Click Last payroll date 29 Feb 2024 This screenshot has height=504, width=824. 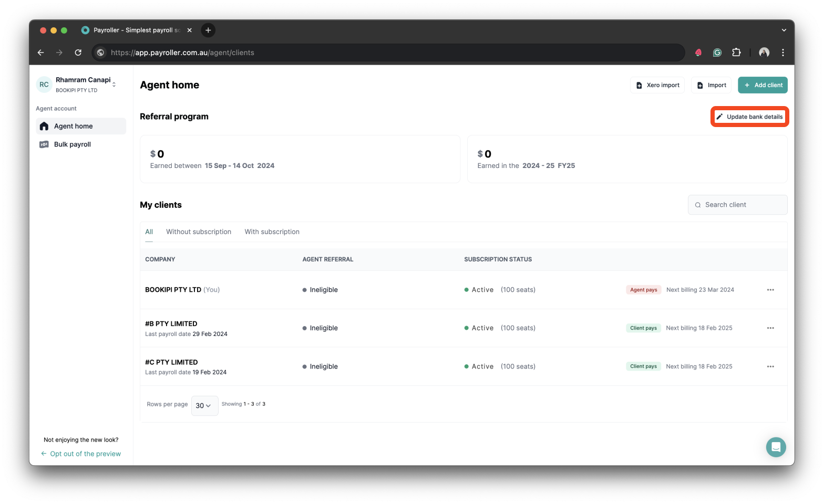tap(186, 334)
